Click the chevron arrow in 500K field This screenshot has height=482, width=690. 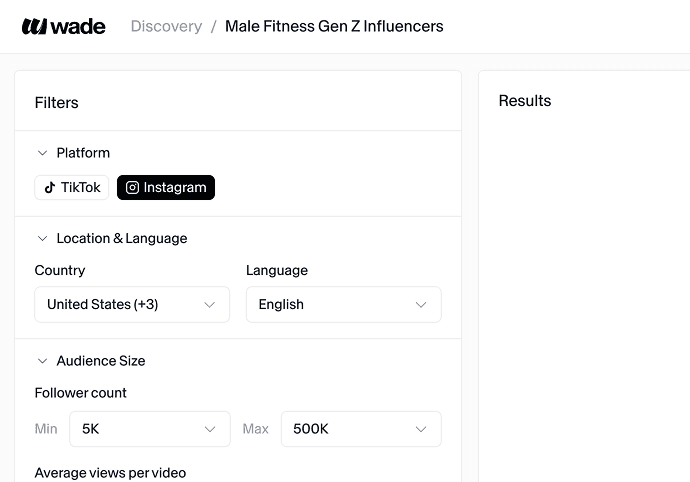click(421, 429)
